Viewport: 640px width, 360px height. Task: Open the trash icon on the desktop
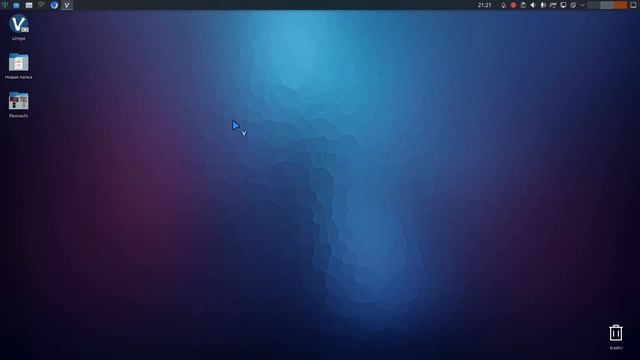[616, 337]
